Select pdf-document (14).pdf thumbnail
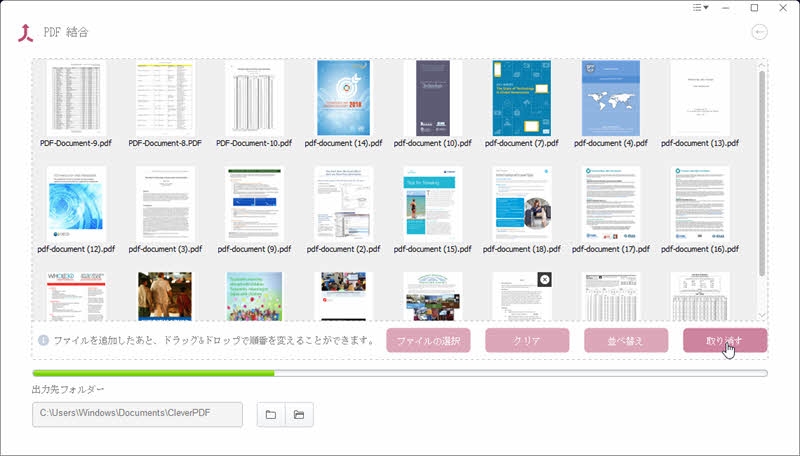800x456 pixels. pos(343,98)
